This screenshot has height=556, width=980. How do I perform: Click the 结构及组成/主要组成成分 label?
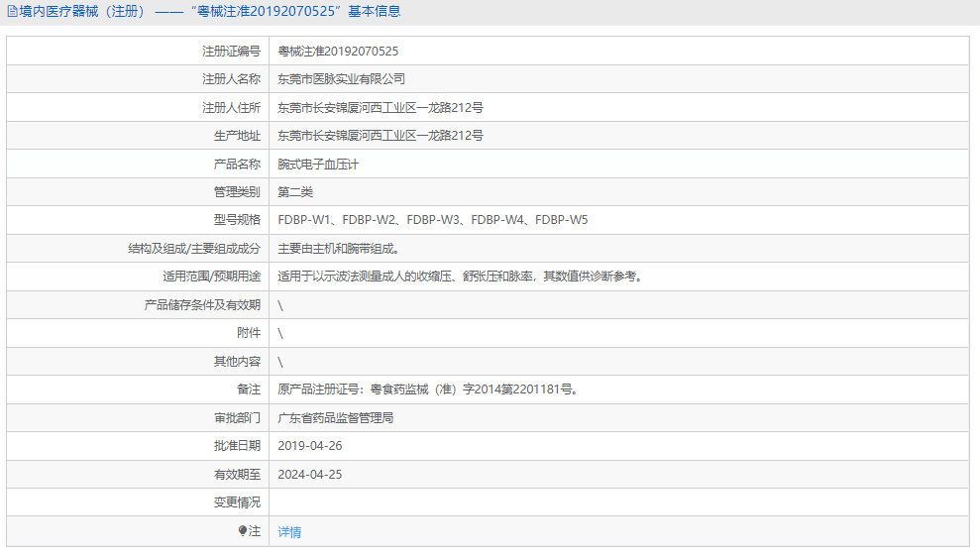194,249
